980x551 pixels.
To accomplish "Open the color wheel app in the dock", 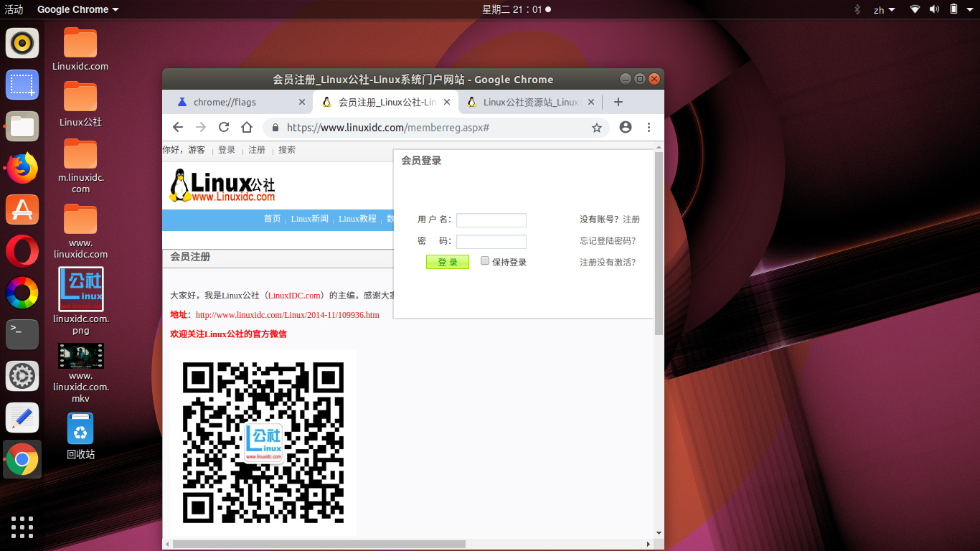I will [x=22, y=293].
